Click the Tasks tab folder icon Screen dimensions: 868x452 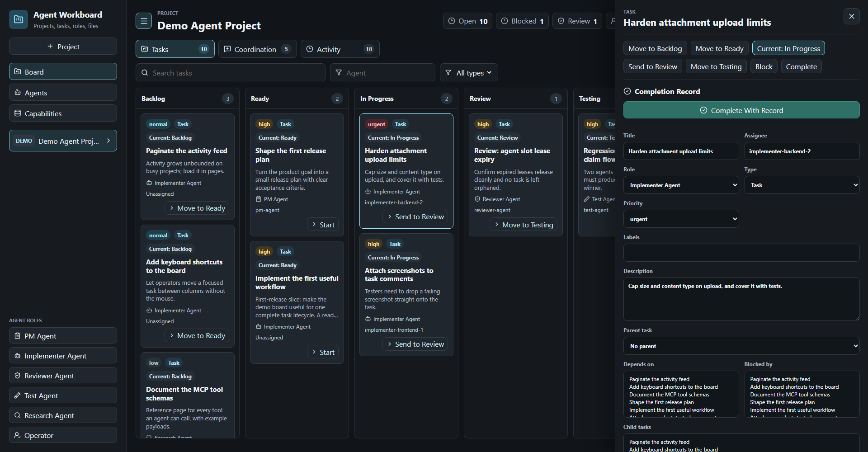145,49
